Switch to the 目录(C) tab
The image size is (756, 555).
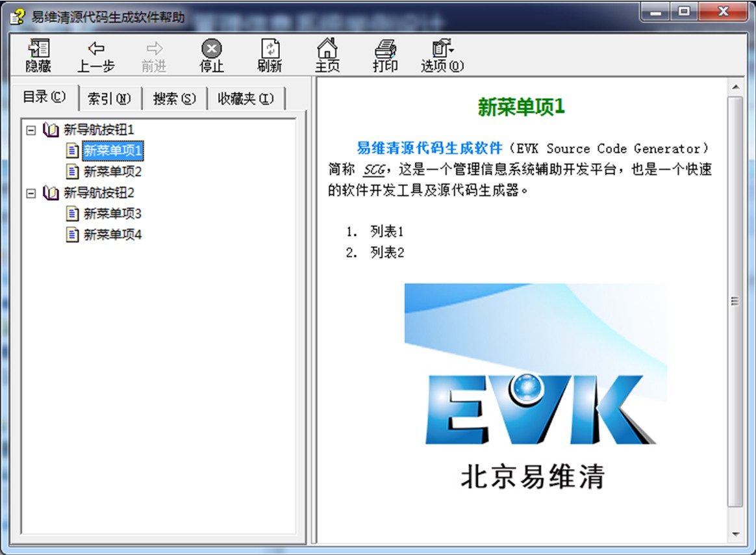click(44, 97)
